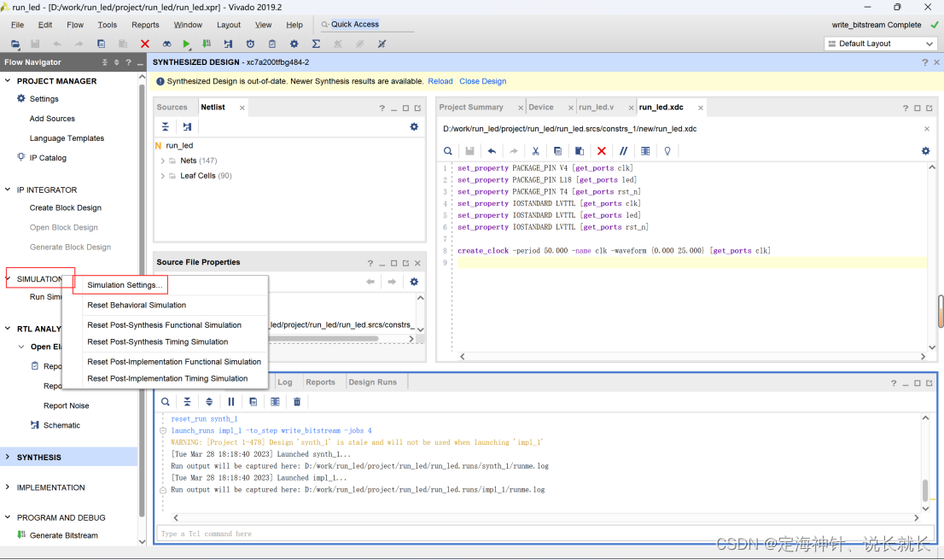944x560 pixels.
Task: Switch to Project Summary tab
Action: (471, 108)
